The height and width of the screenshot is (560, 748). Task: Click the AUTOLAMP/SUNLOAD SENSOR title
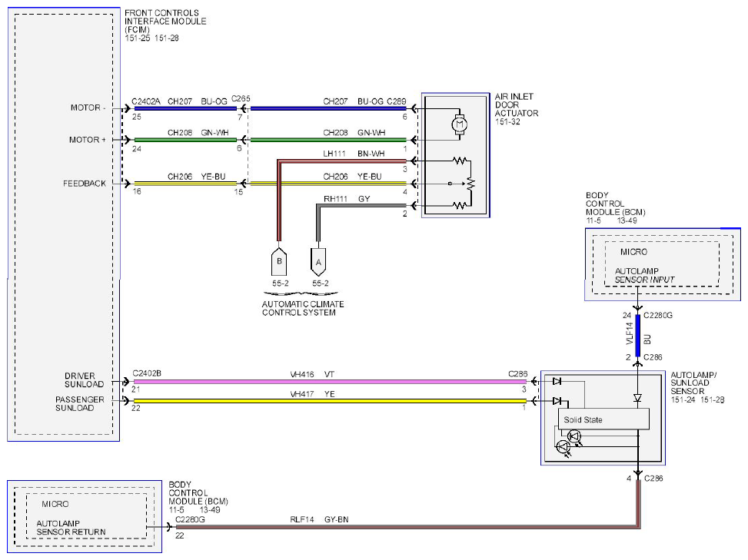click(693, 383)
